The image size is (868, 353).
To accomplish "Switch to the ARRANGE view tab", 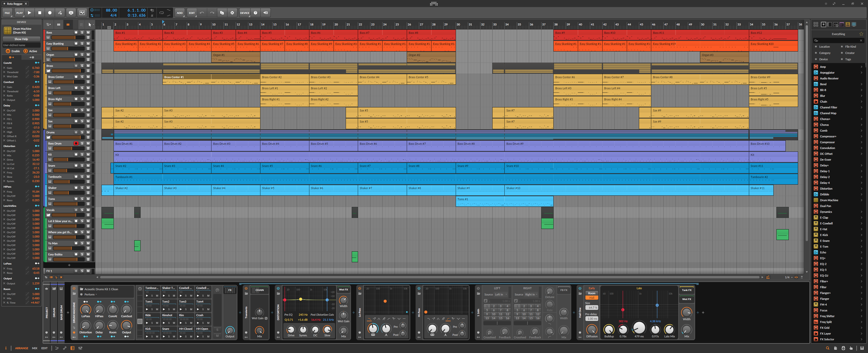I will coord(21,348).
